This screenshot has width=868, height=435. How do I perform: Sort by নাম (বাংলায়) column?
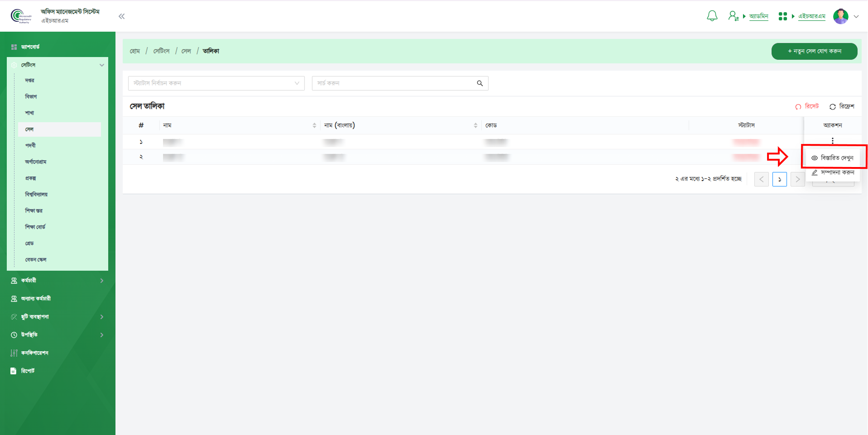(475, 125)
